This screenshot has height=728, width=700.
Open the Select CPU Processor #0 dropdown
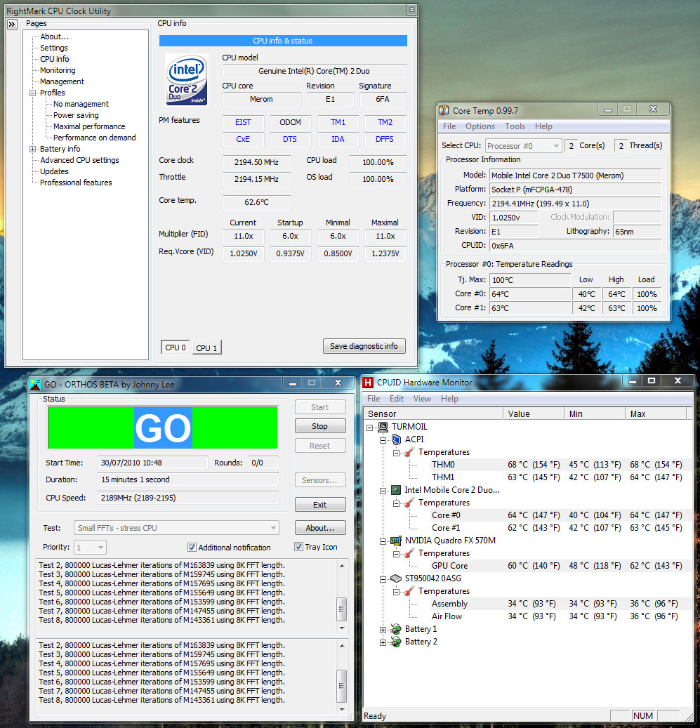555,146
